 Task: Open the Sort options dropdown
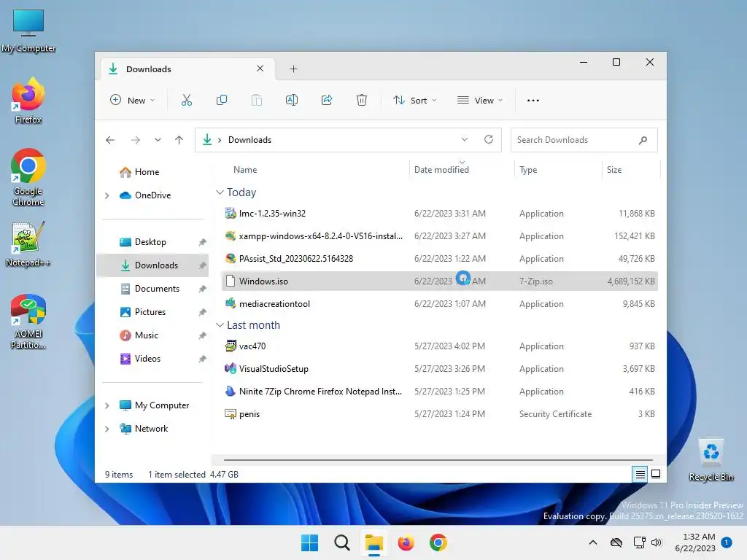tap(414, 101)
